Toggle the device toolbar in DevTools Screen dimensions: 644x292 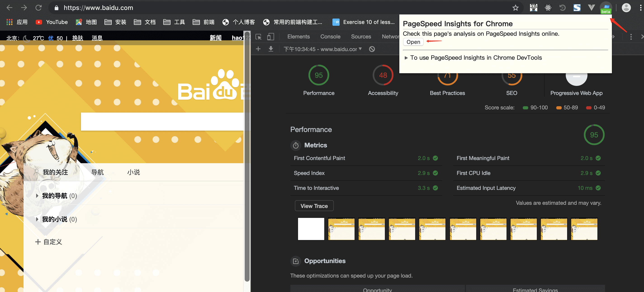point(271,37)
